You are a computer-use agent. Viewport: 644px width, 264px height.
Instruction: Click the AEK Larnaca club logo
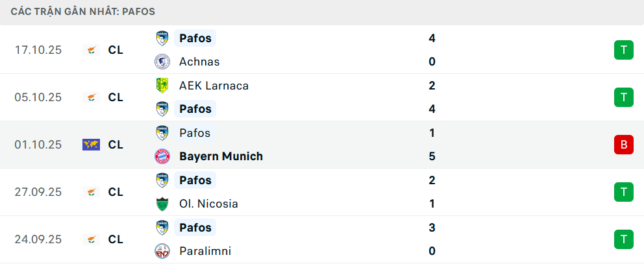(x=162, y=86)
